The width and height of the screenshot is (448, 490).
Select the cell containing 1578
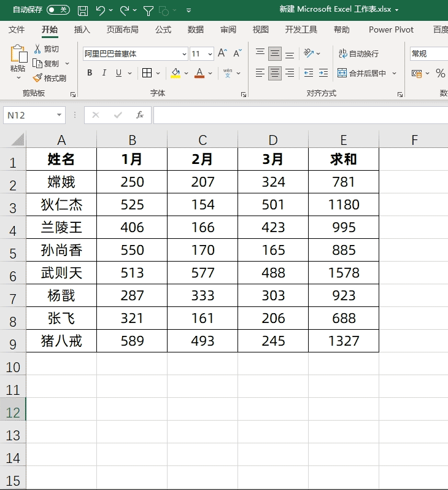(x=343, y=273)
